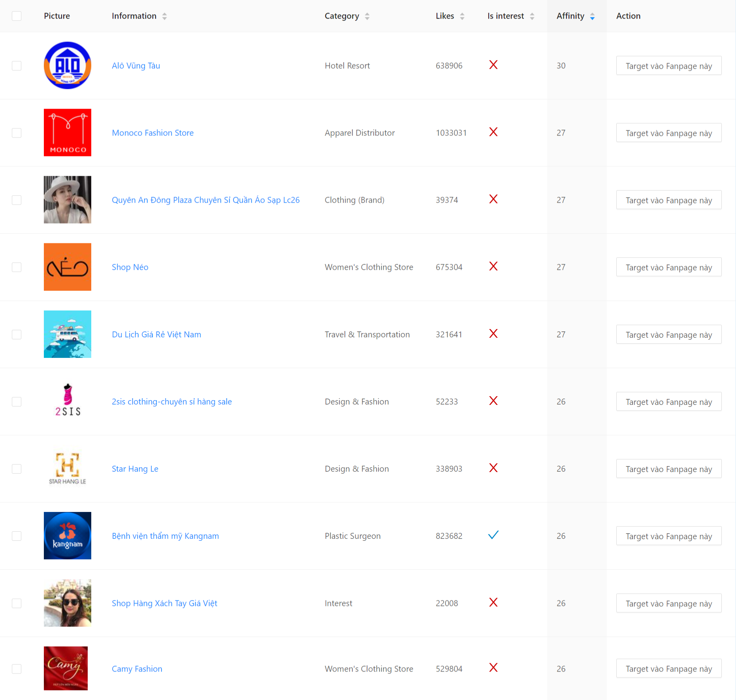Viewport: 736px width, 700px height.
Task: Click Quyên An Đông Plaza profile photo
Action: [x=68, y=200]
